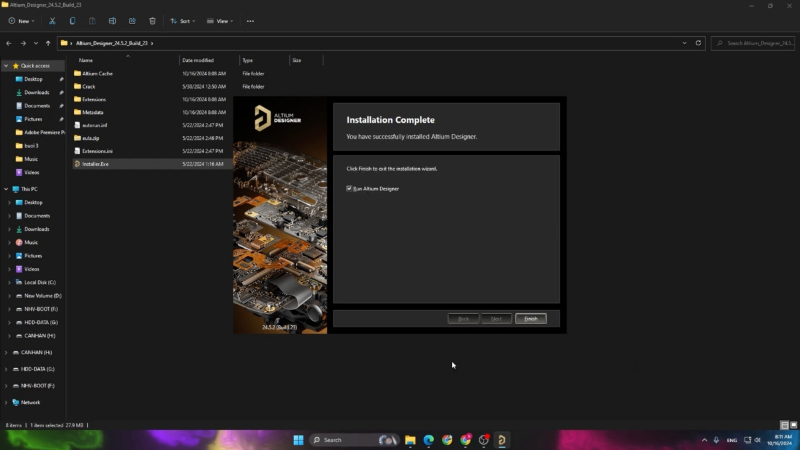This screenshot has width=800, height=450.
Task: Click the Paste icon in Explorer toolbar
Action: [92, 21]
